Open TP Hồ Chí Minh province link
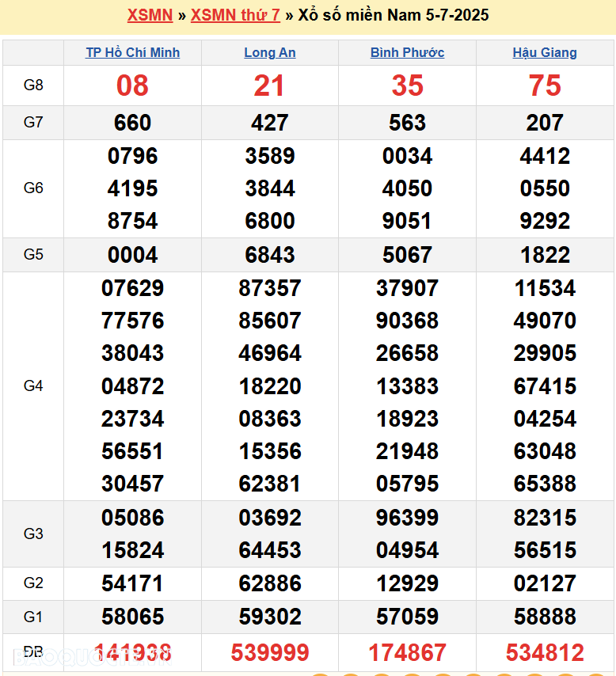 coord(132,53)
